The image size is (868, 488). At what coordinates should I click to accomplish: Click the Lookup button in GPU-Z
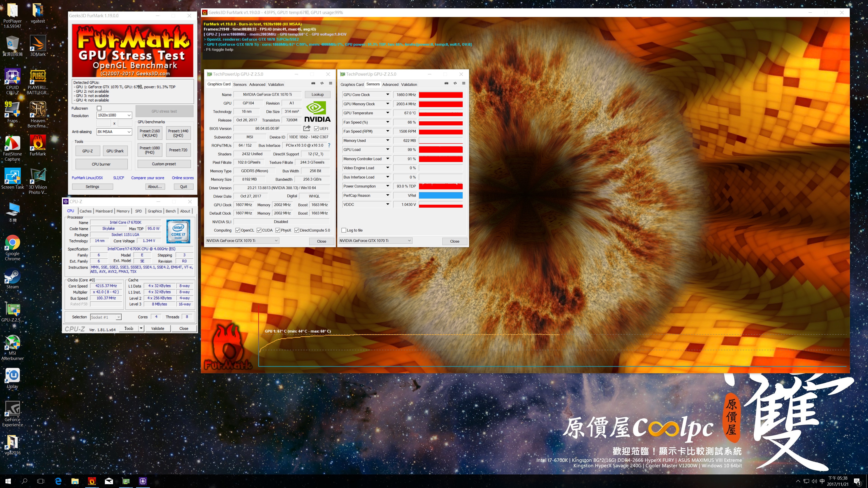tap(317, 95)
